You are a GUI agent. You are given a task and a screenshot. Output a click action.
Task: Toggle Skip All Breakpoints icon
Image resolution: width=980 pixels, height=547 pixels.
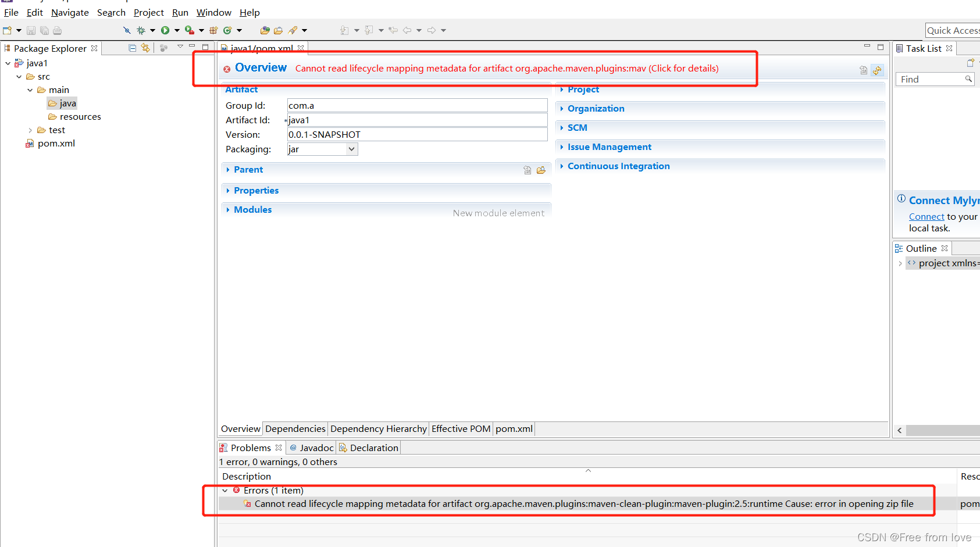tap(126, 30)
